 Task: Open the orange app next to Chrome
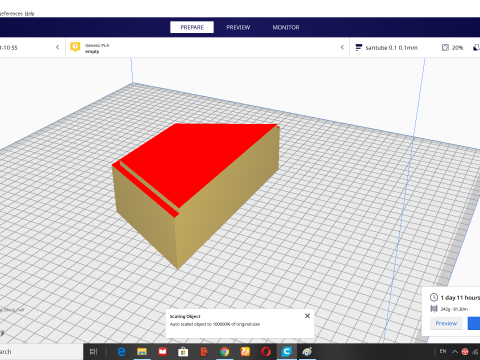(x=245, y=351)
